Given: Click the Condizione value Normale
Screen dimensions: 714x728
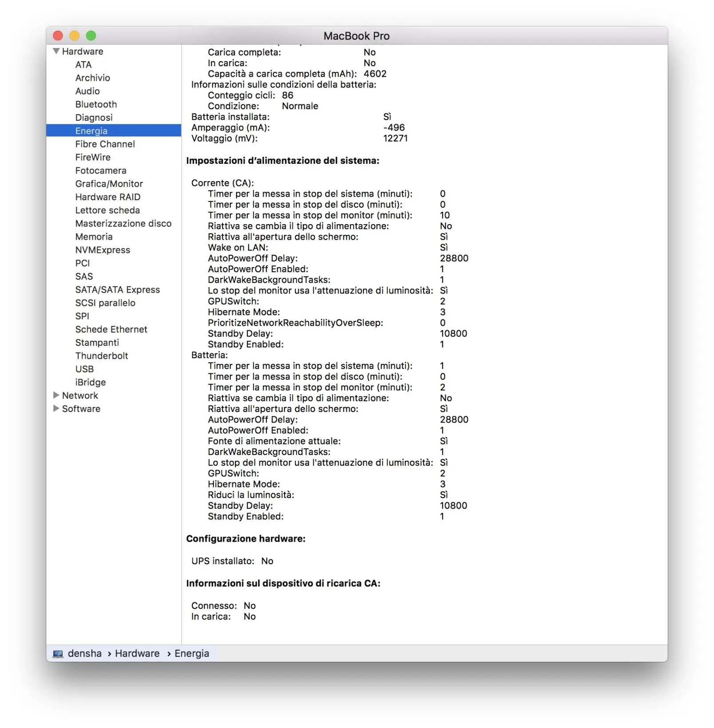Looking at the screenshot, I should point(300,106).
